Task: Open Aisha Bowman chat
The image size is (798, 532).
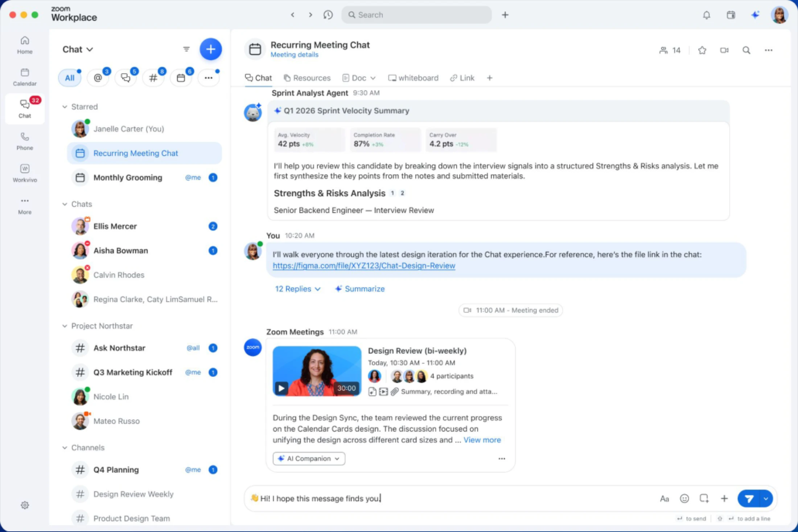Action: (144, 251)
